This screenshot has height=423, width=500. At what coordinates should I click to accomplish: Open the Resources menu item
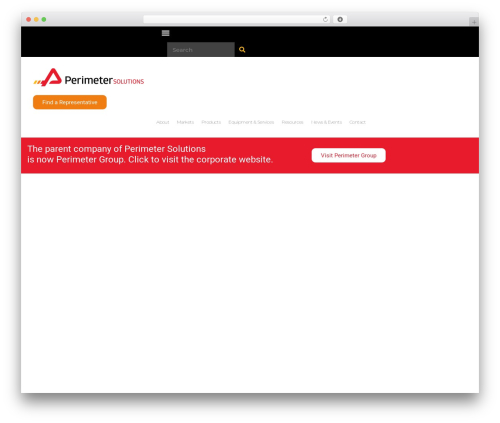[292, 122]
